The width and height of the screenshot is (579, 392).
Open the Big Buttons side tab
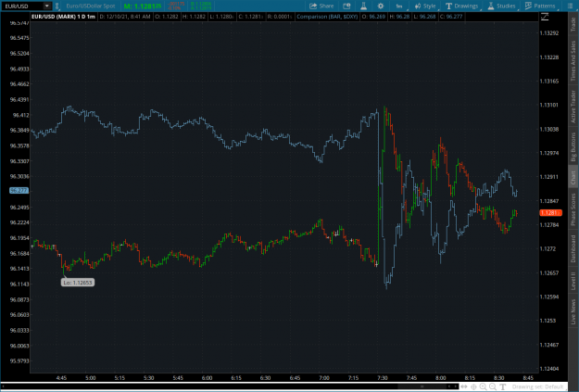pos(573,147)
